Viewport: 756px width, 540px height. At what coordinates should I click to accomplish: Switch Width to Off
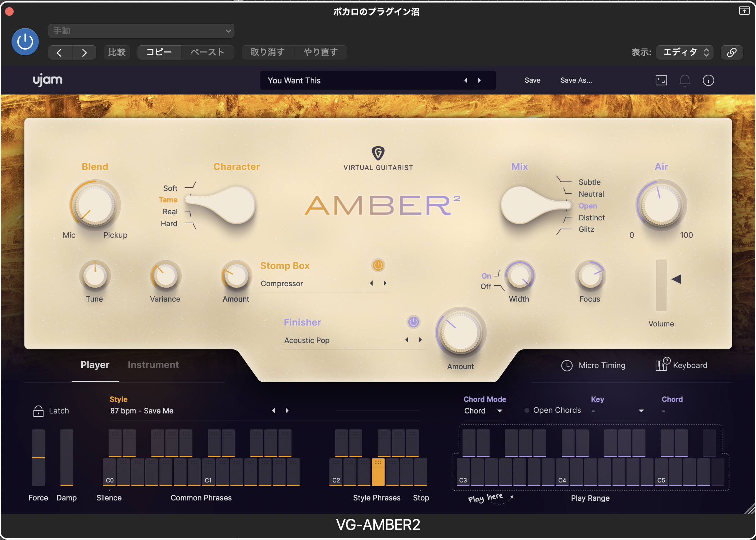coord(486,287)
